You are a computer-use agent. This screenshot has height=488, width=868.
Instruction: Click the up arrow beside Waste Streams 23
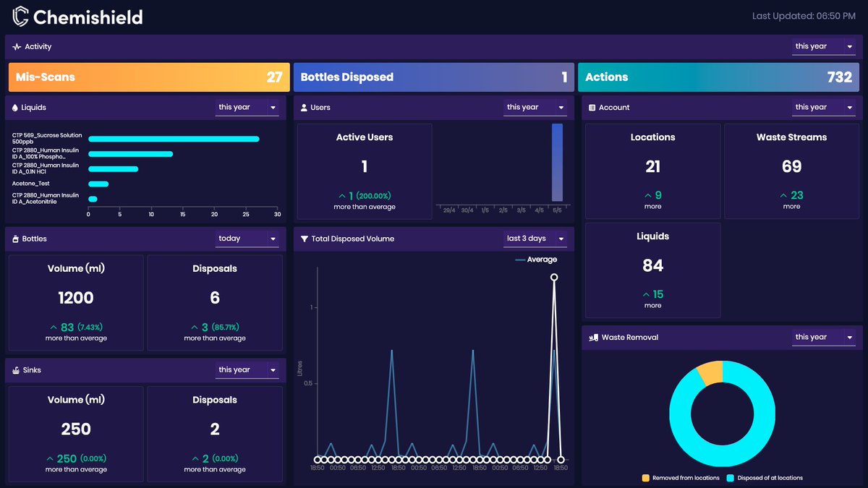point(783,196)
